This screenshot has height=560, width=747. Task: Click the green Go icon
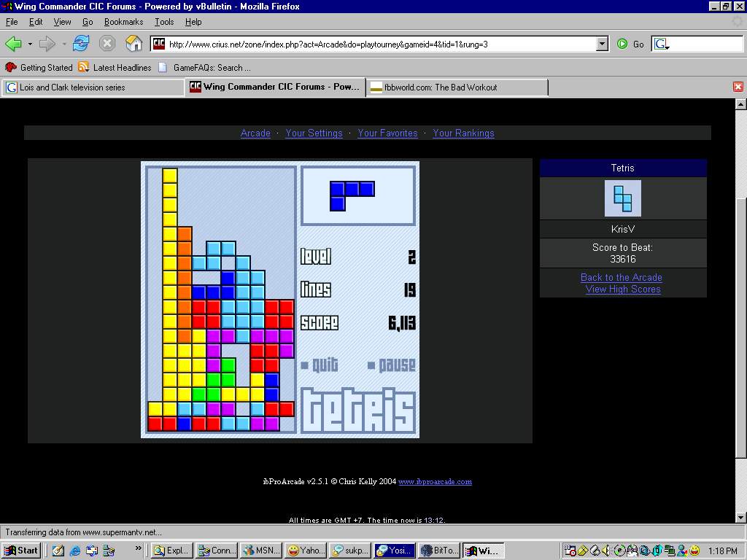(622, 44)
